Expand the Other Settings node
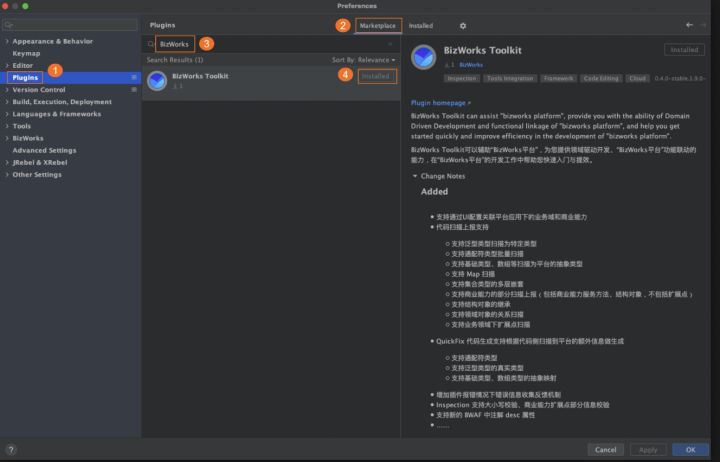Viewport: 720px width, 462px height. [7, 175]
